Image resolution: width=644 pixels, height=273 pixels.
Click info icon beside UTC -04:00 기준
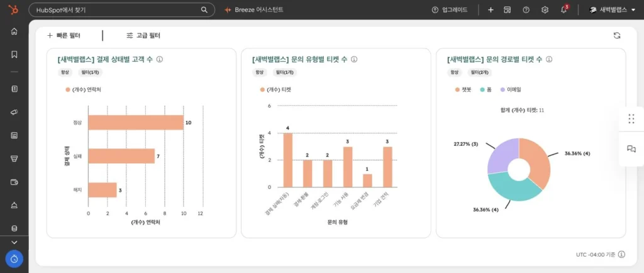[x=621, y=255]
